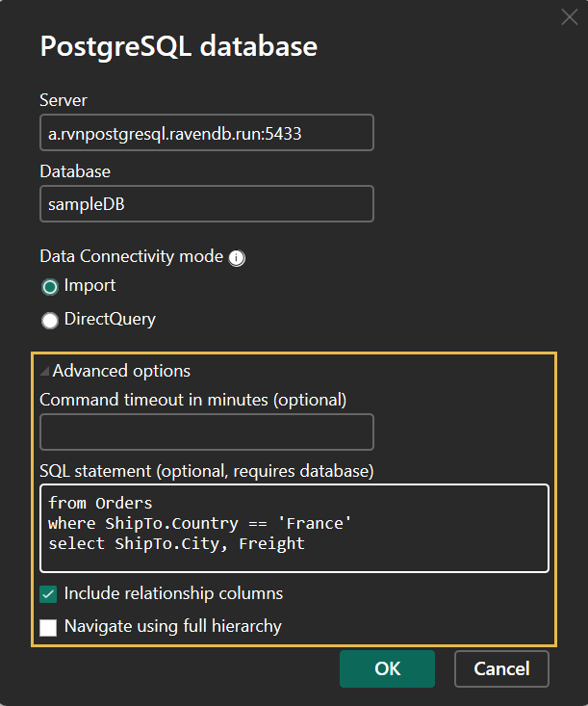Cancel the PostgreSQL connection dialog
This screenshot has height=706, width=588.
[501, 668]
